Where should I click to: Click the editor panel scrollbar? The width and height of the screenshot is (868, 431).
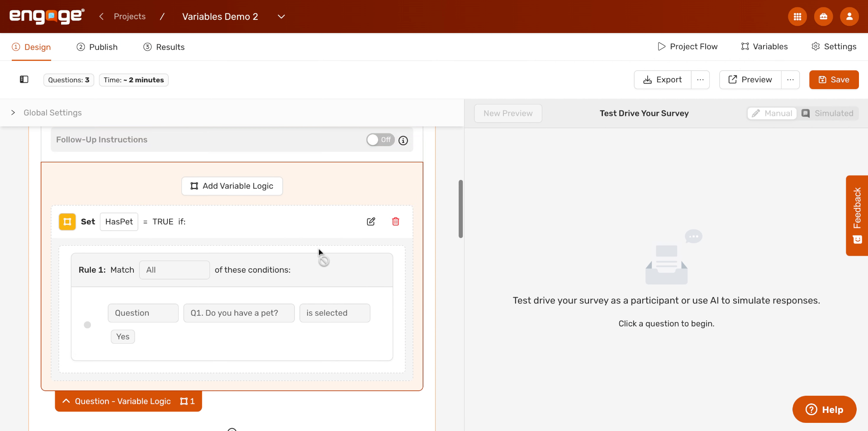point(460,209)
